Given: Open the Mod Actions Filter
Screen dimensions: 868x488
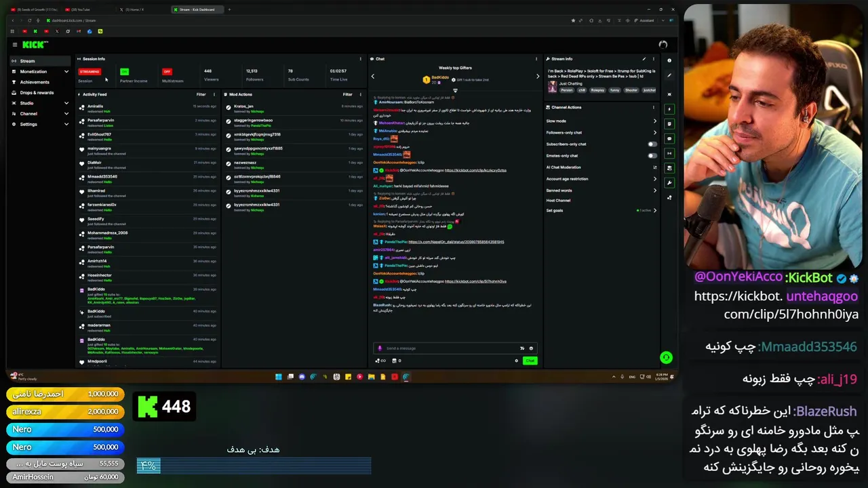Looking at the screenshot, I should 347,94.
